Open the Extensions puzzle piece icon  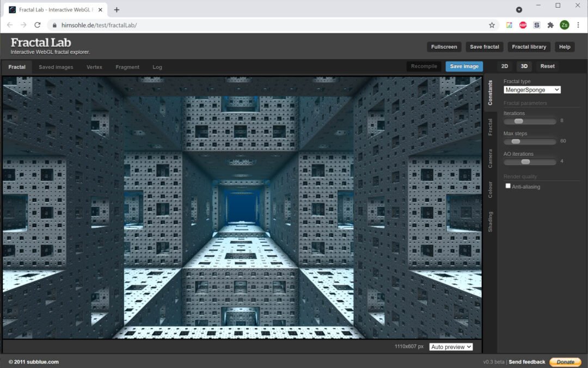[x=550, y=25]
